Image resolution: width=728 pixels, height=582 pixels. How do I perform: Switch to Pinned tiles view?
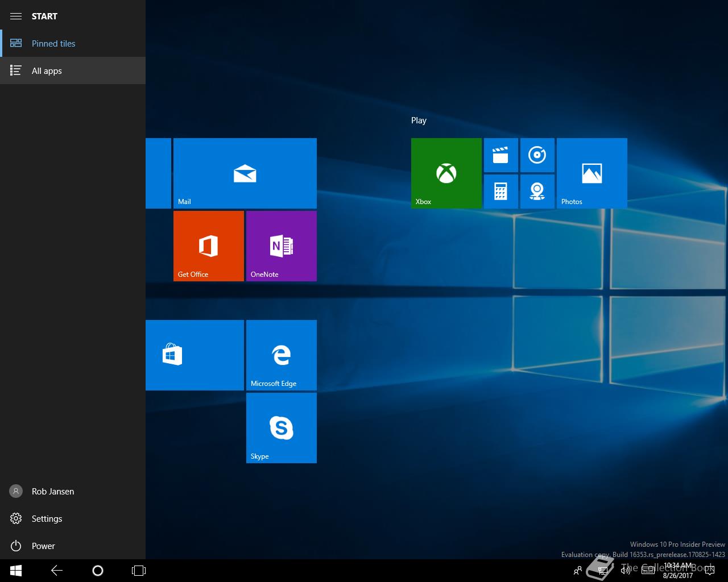73,43
